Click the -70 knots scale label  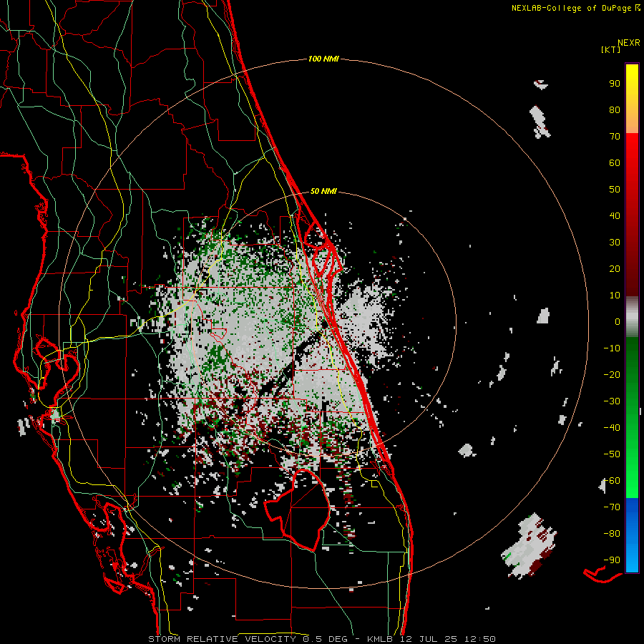coord(612,507)
